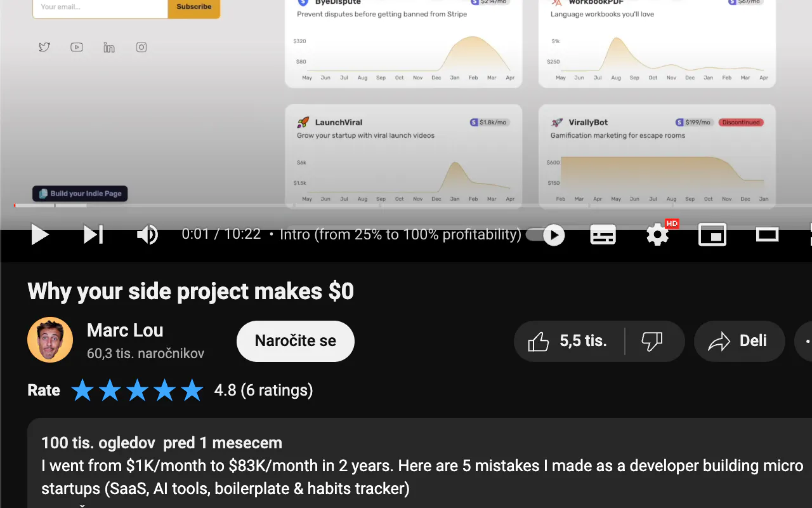This screenshot has height=508, width=812.
Task: Click the ByeDispute card description
Action: coord(382,14)
